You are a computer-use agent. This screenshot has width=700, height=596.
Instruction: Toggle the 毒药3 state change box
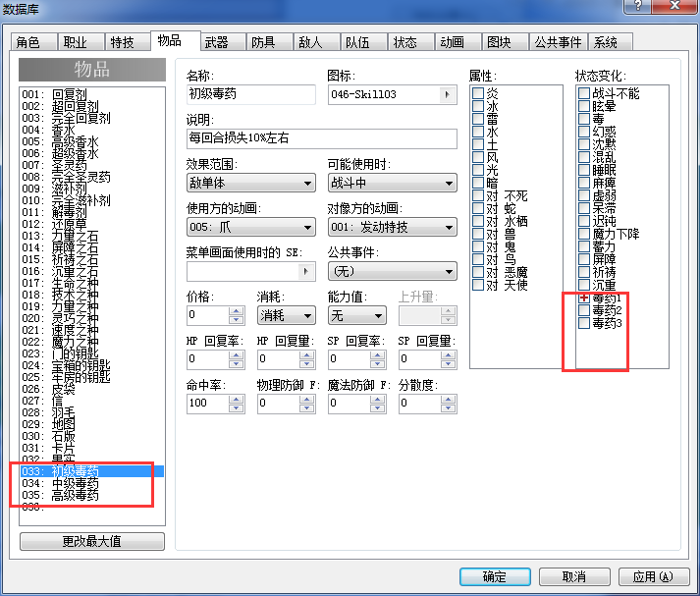584,323
